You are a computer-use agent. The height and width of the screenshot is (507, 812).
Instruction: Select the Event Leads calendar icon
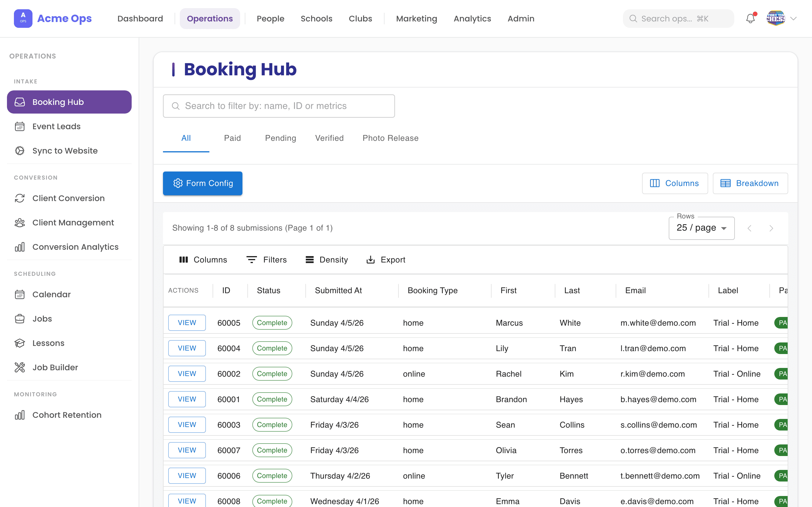[20, 126]
